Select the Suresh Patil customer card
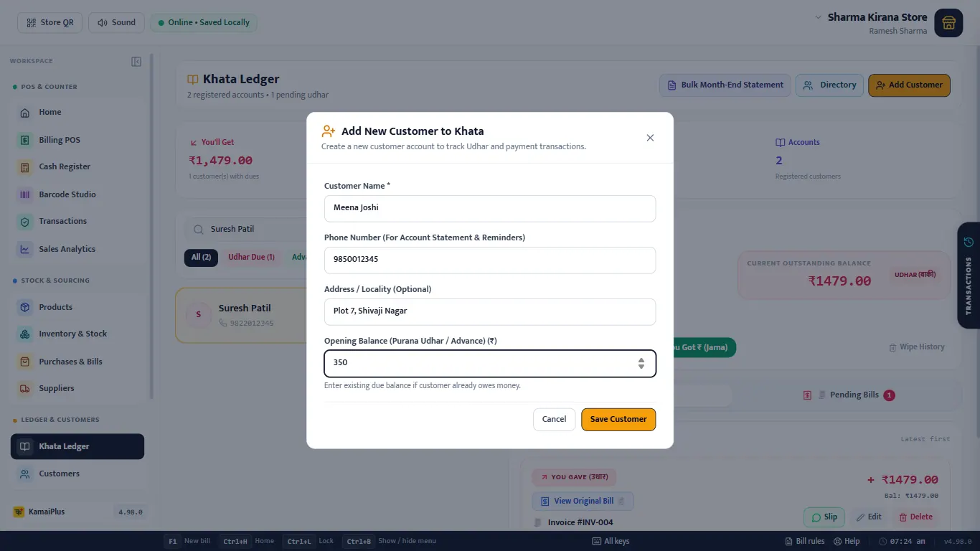 [241, 315]
